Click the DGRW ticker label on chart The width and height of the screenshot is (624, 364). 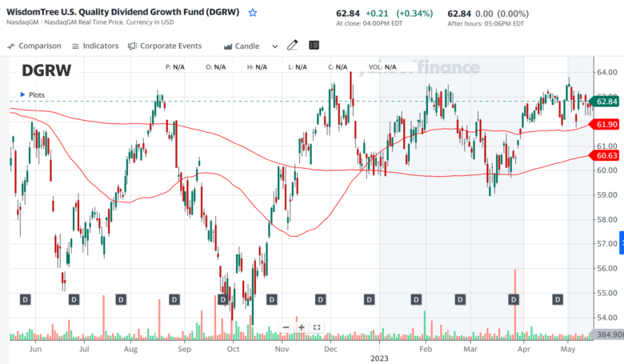46,70
